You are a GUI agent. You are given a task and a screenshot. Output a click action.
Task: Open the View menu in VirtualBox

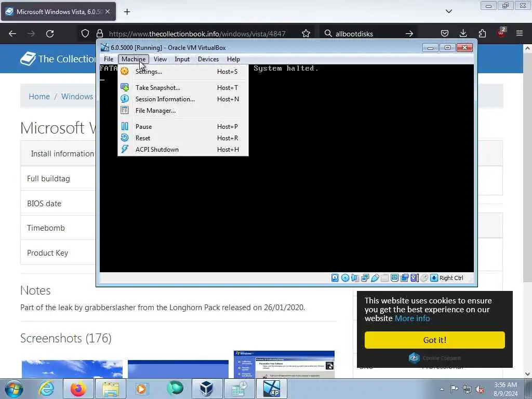point(160,59)
